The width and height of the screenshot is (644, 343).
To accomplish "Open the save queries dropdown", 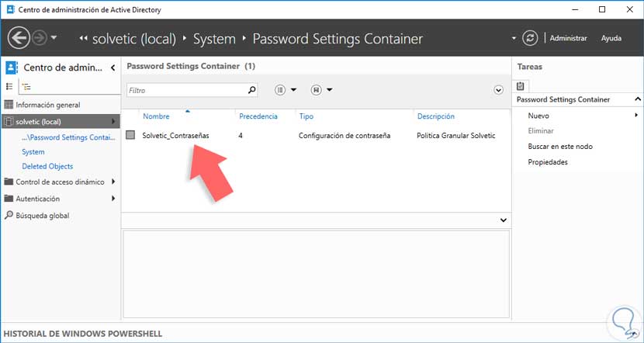I will [x=321, y=90].
